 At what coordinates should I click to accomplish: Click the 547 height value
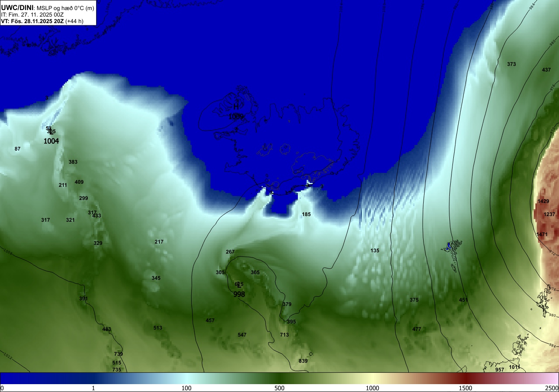coord(242,335)
